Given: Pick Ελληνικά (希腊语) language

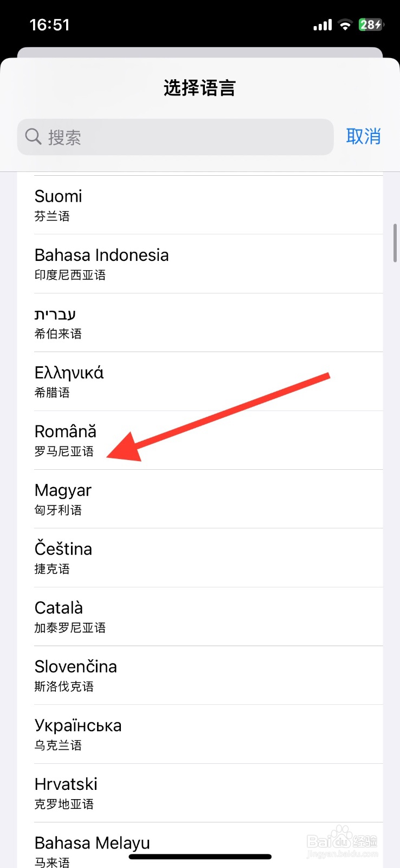Looking at the screenshot, I should click(x=200, y=381).
